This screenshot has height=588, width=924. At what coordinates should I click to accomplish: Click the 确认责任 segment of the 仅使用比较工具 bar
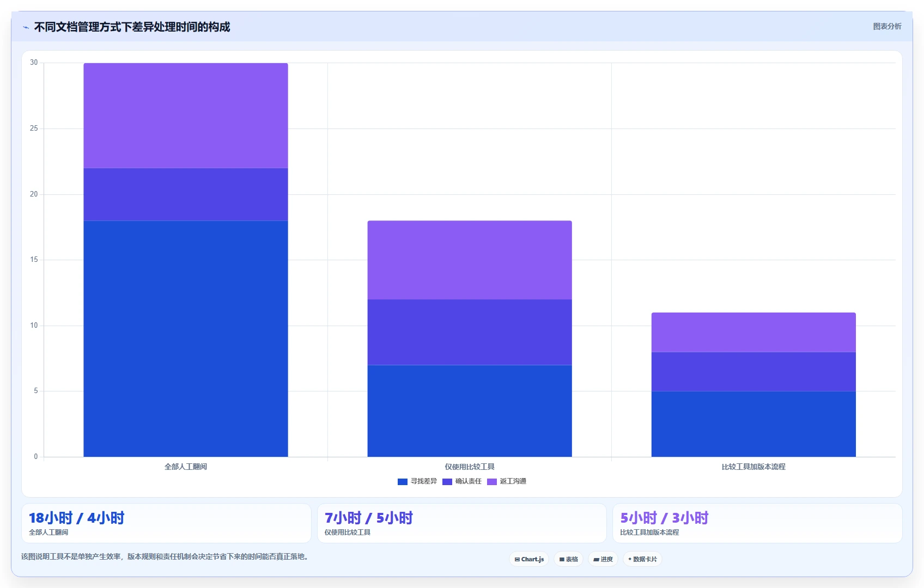(470, 332)
